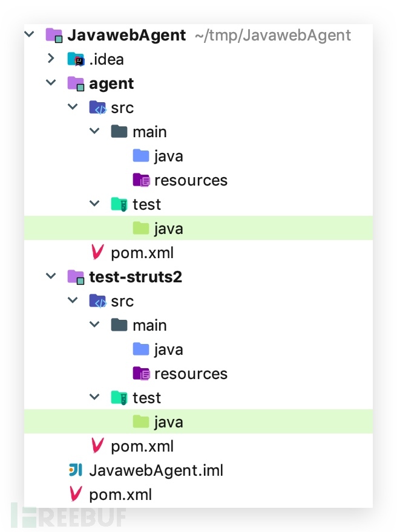
Task: Click the test folder icon under test-struts2
Action: pyautogui.click(x=119, y=398)
